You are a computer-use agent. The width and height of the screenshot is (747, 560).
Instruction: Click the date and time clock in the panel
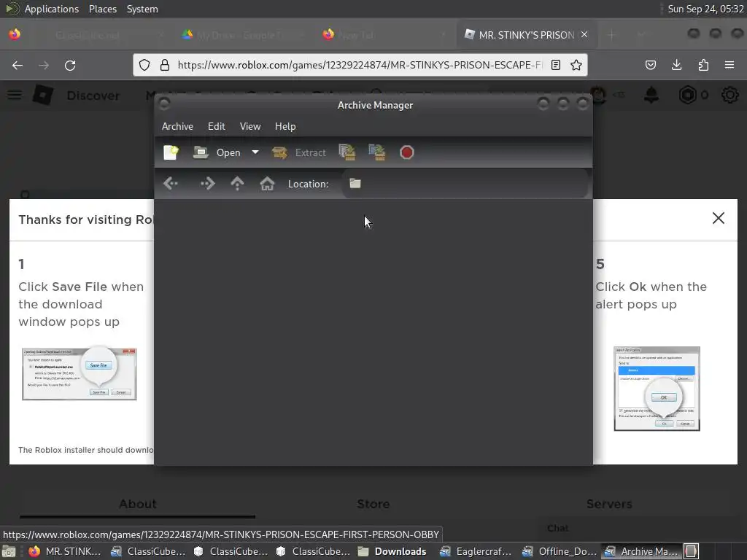tap(705, 9)
